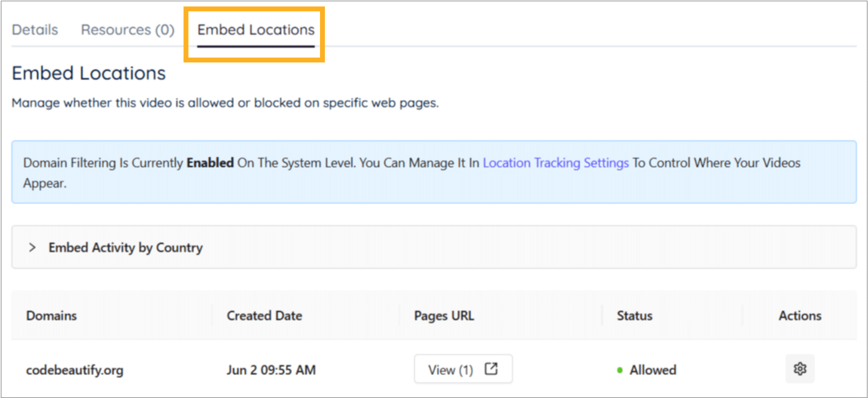Open settings gear for codebeautify.org row

pos(800,369)
